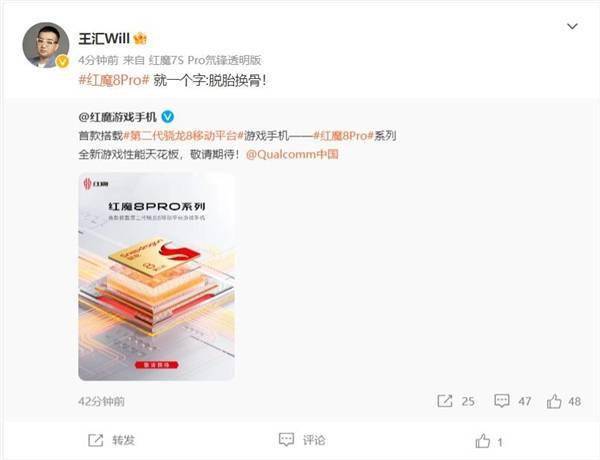600x460 pixels.
Task: Click the crown membership badge icon
Action: [x=140, y=39]
